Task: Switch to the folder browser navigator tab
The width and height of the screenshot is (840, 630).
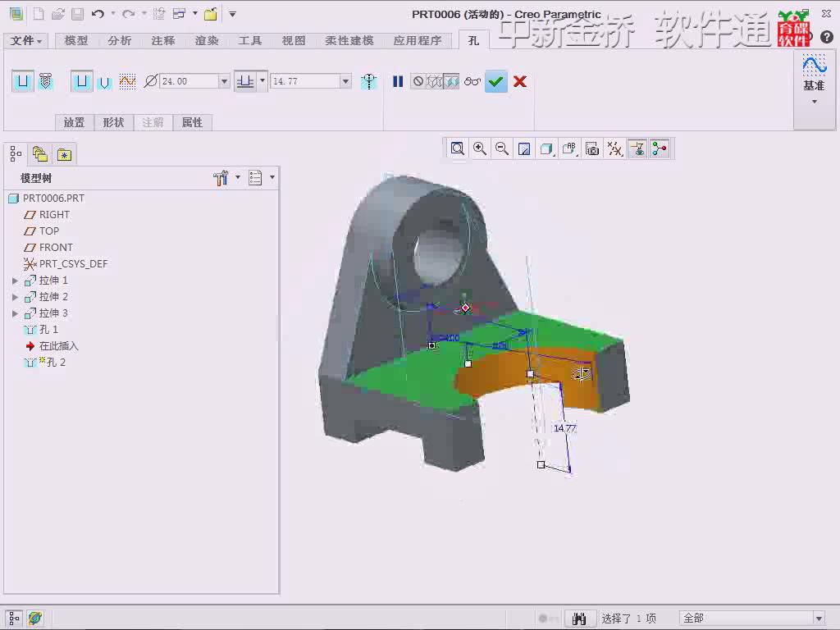Action: pos(39,154)
